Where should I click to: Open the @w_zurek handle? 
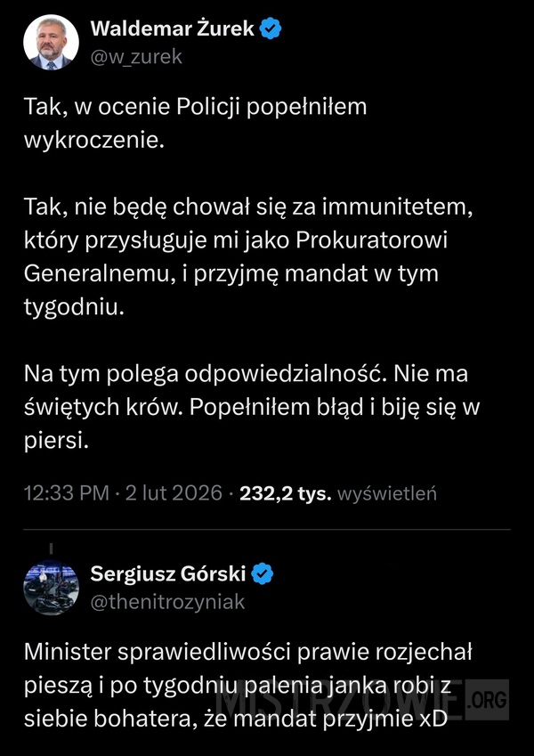coord(136,56)
